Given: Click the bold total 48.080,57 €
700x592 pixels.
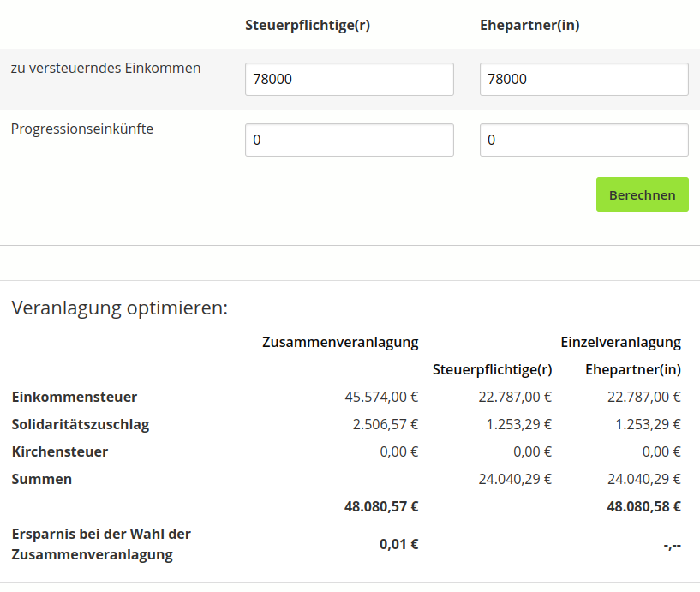Looking at the screenshot, I should [x=381, y=506].
